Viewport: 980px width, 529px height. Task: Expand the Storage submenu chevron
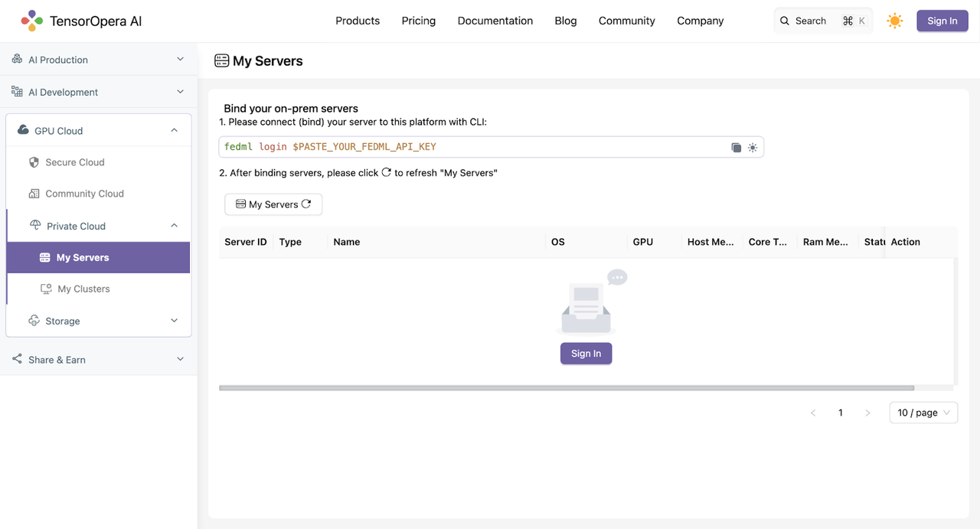pos(175,321)
